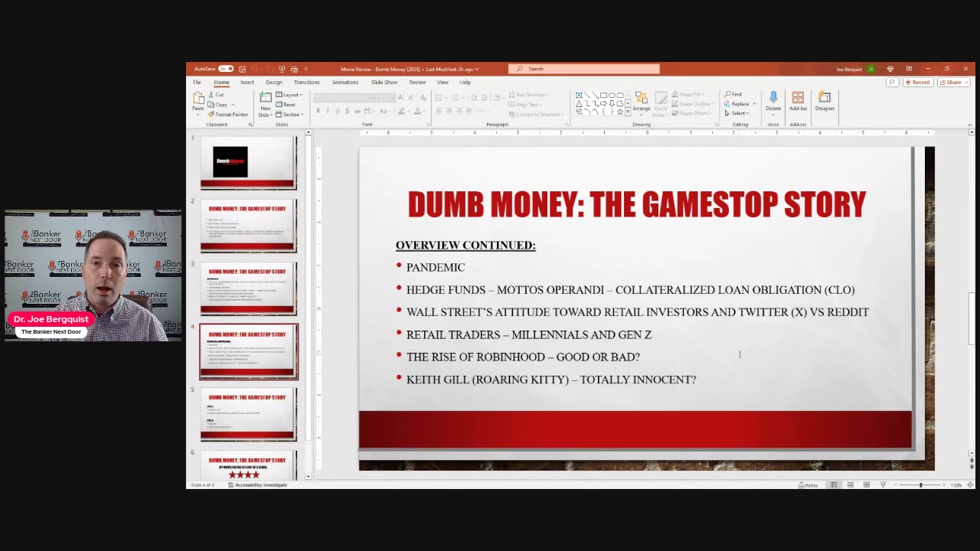
Task: Click the Record button
Action: [x=917, y=82]
